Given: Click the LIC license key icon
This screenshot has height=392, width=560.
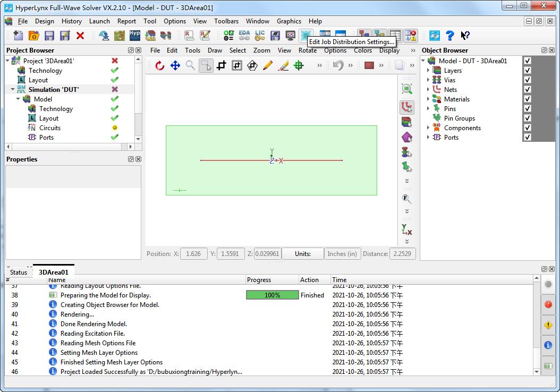Looking at the screenshot, I should (x=259, y=36).
